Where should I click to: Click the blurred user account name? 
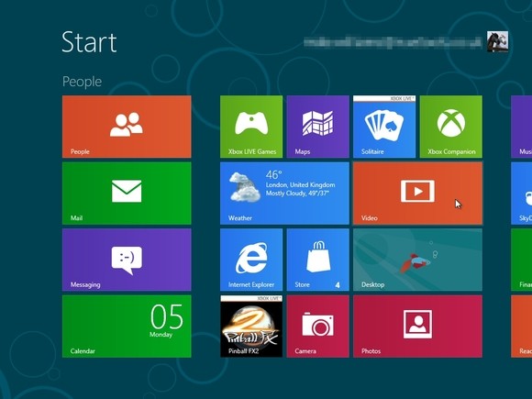click(393, 42)
